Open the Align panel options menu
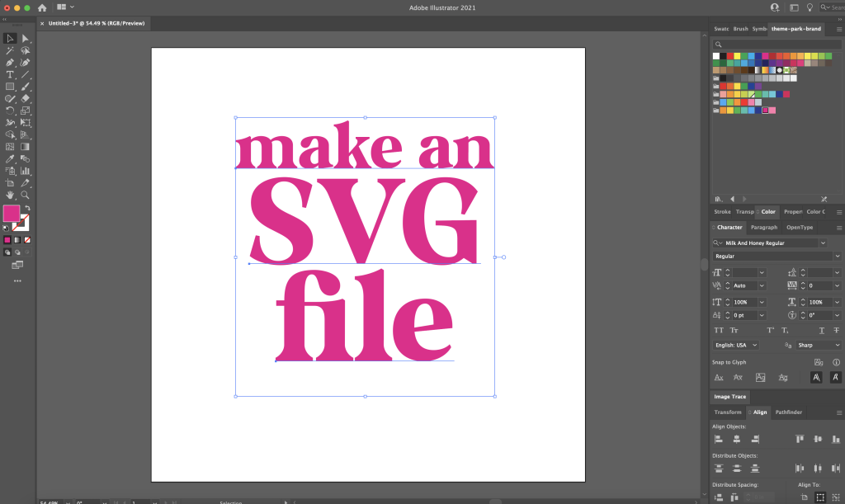 839,413
